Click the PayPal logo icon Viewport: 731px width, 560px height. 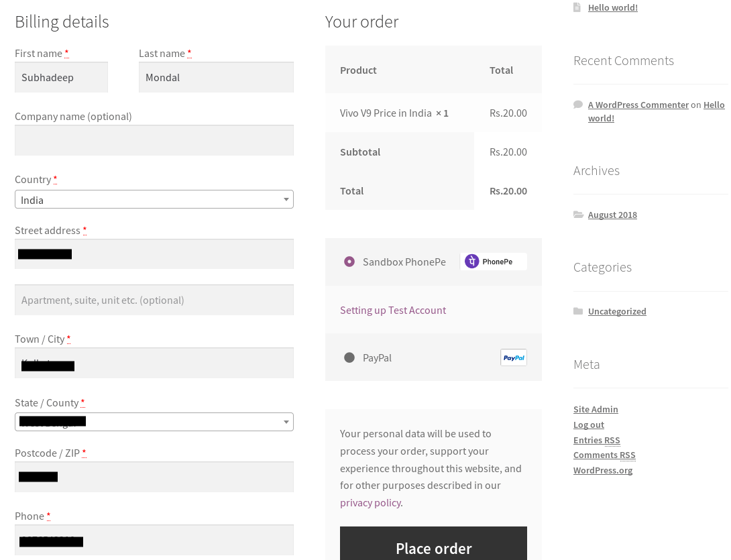[514, 357]
